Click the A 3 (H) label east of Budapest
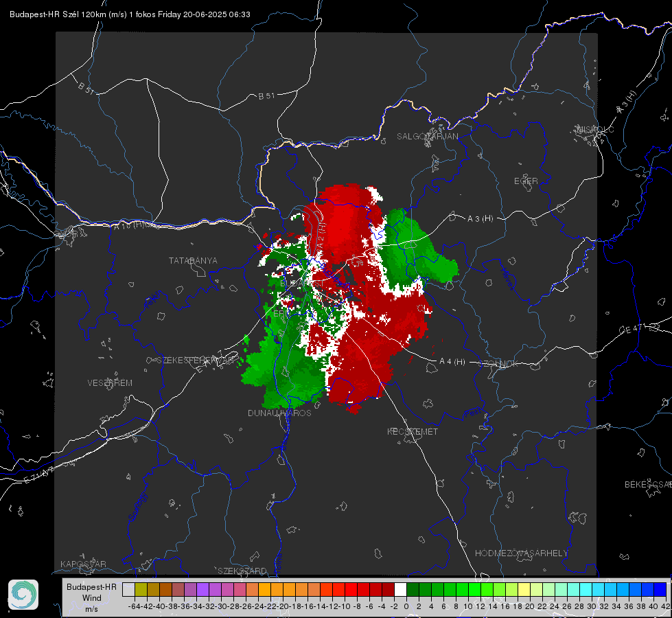 click(x=480, y=219)
